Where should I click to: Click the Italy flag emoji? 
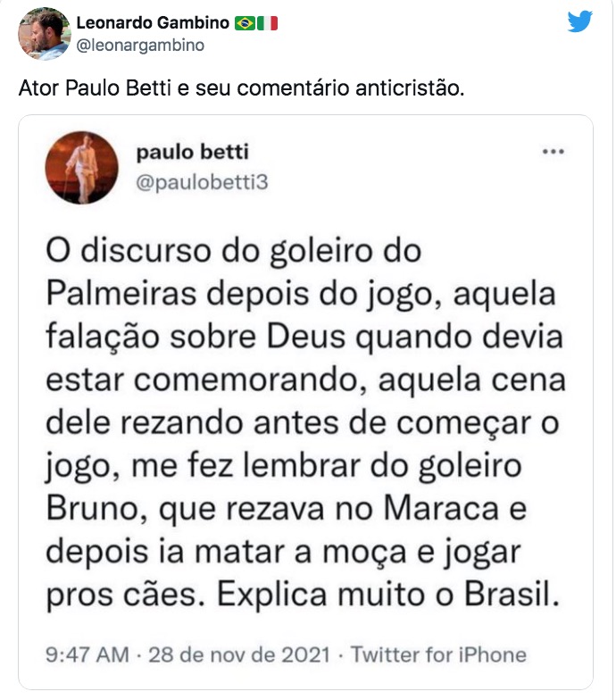click(x=267, y=22)
